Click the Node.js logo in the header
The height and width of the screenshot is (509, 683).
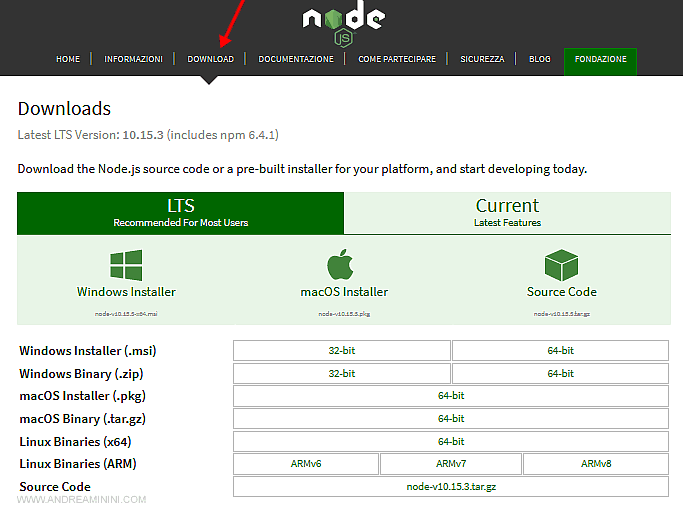pyautogui.click(x=342, y=24)
